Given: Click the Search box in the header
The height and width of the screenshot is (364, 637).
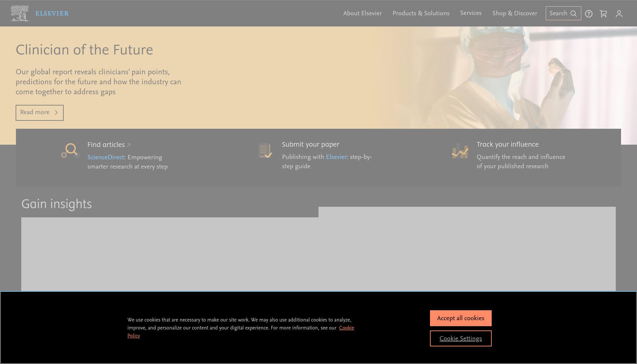Looking at the screenshot, I should pos(563,13).
